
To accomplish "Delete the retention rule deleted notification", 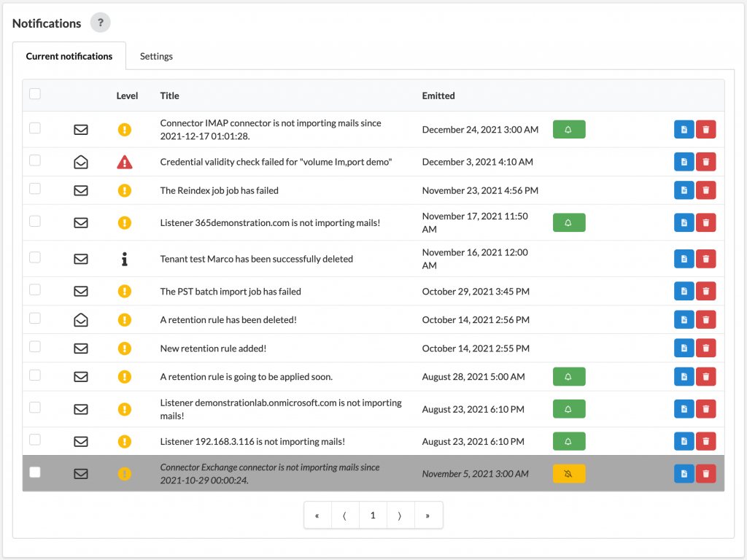I will [x=705, y=319].
